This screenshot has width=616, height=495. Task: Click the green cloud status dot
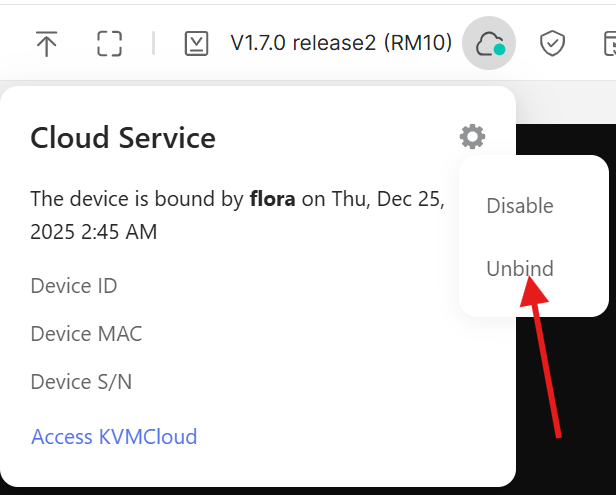(500, 49)
